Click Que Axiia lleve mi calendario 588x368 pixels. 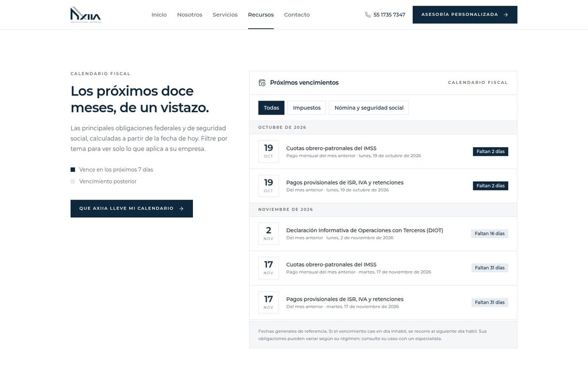131,208
